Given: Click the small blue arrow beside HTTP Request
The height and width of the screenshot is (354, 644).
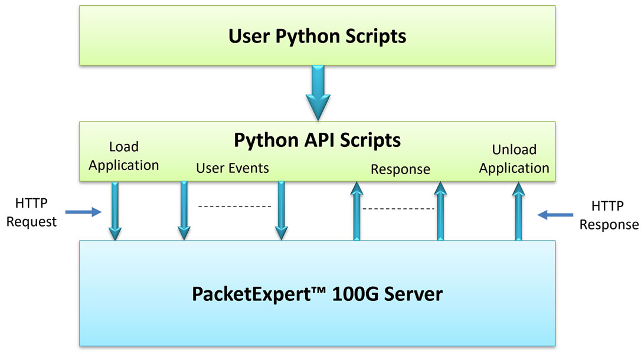Looking at the screenshot, I should 83,212.
